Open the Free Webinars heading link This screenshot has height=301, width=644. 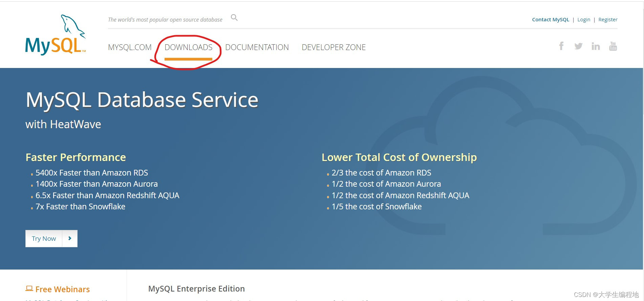[x=62, y=290]
